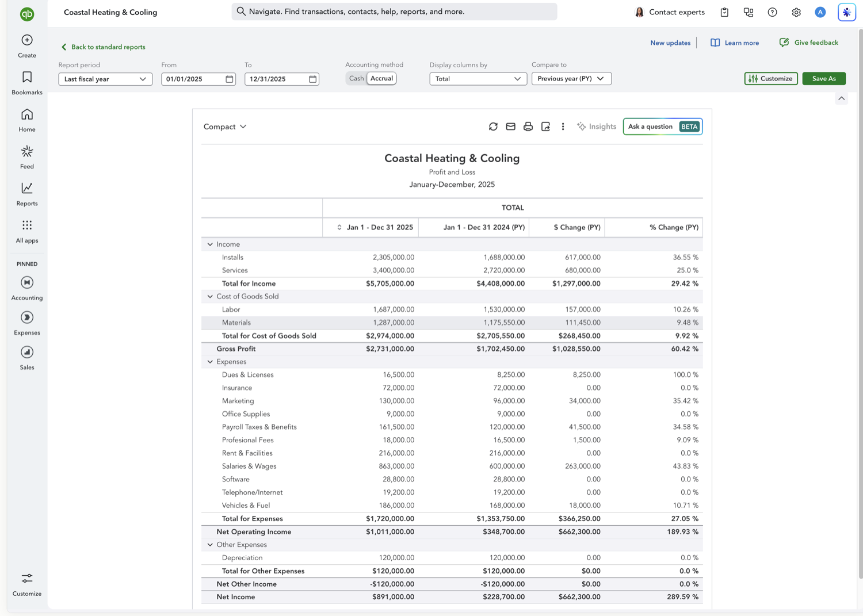Viewport: 863px width, 616px height.
Task: Open pinned Accounting app
Action: pyautogui.click(x=27, y=288)
